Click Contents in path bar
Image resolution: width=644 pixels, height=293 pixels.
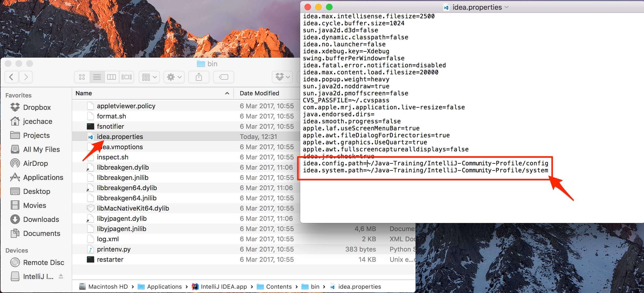274,287
